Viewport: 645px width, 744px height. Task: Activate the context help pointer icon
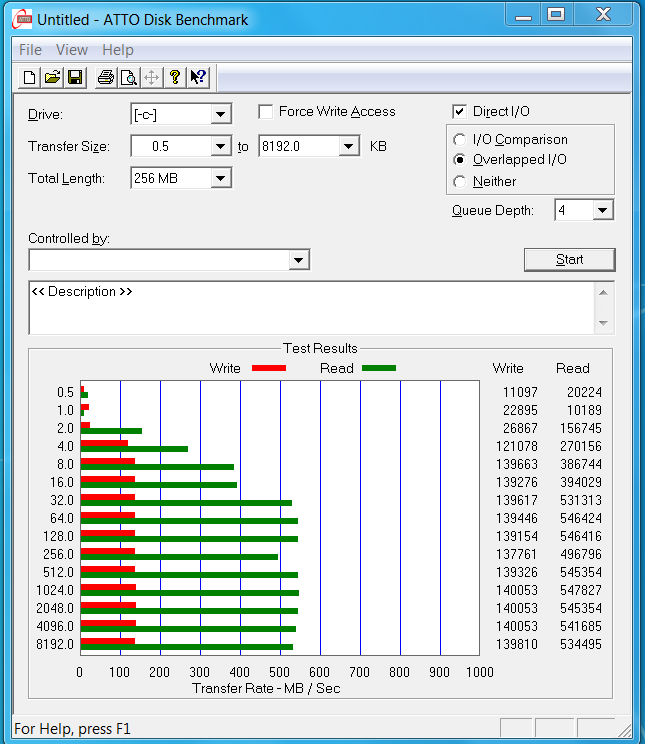coord(198,77)
